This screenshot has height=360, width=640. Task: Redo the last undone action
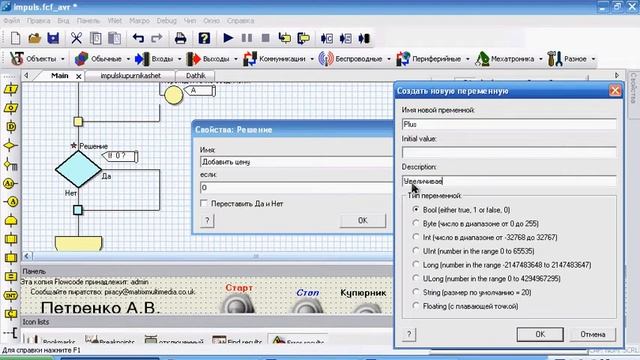pos(157,38)
